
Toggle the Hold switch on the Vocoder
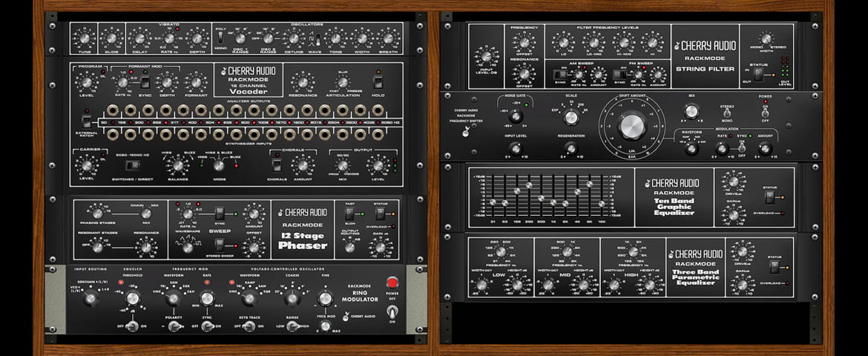tap(378, 83)
